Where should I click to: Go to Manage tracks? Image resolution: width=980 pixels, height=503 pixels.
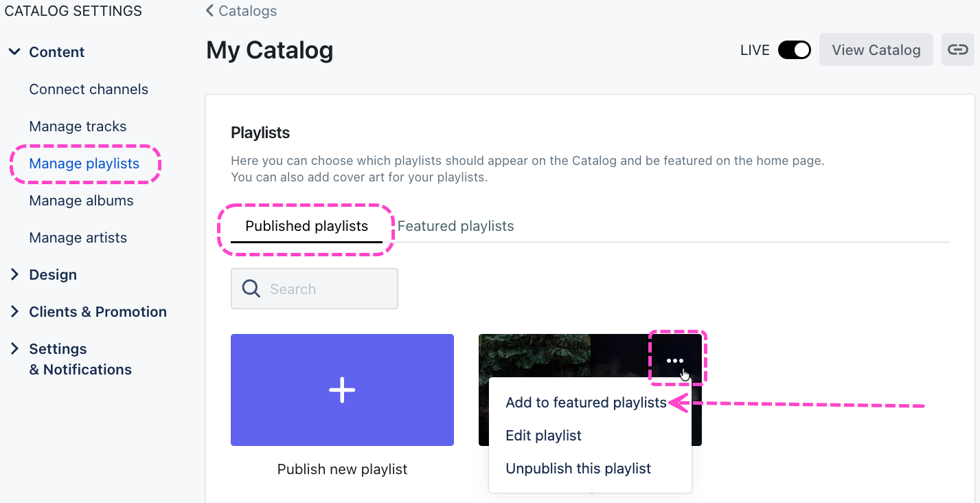click(x=78, y=126)
